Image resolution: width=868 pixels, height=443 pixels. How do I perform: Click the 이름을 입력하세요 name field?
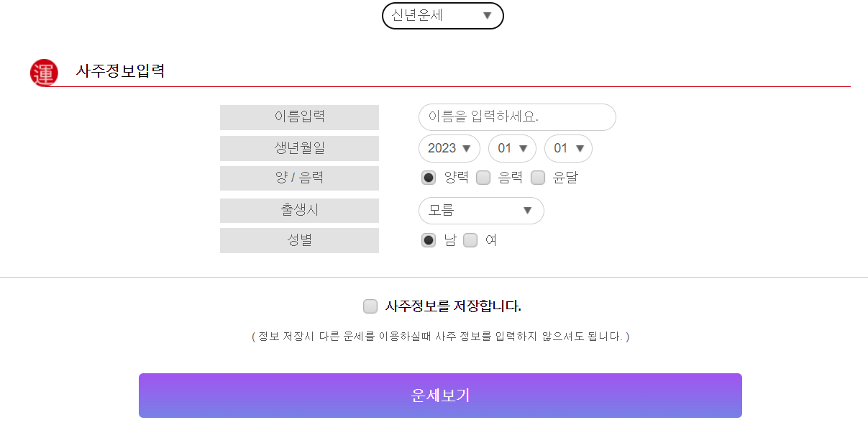pyautogui.click(x=516, y=117)
